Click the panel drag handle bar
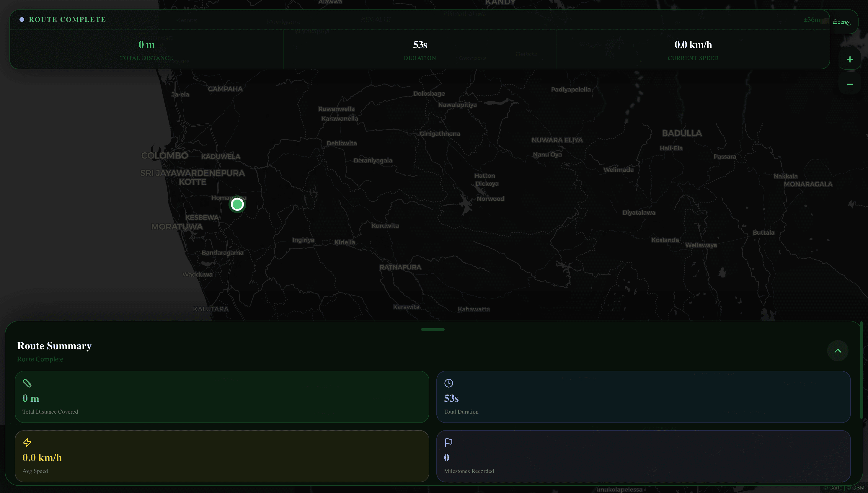 click(x=433, y=329)
